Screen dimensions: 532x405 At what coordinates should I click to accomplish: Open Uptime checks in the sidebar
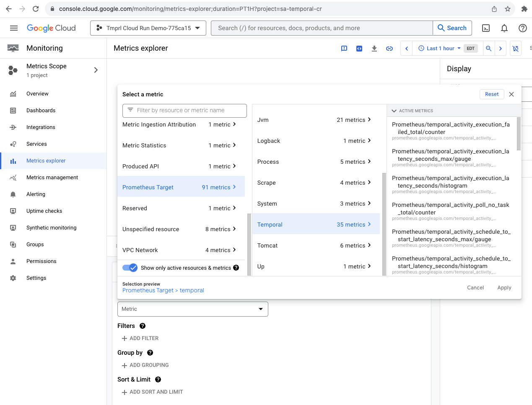(x=53, y=211)
